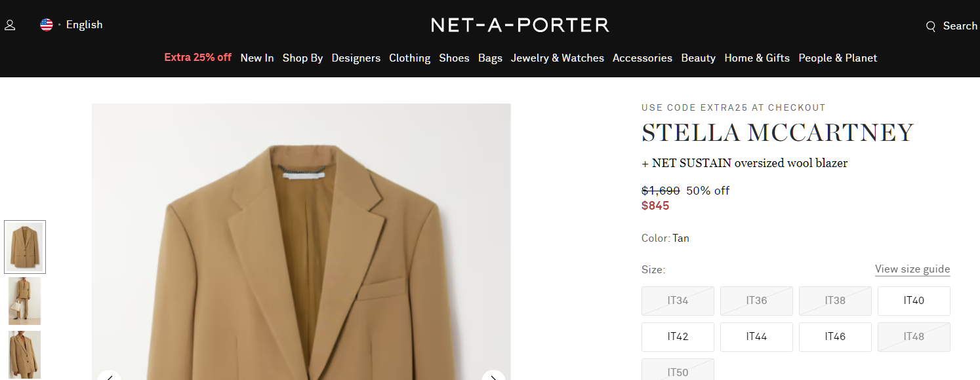This screenshot has height=380, width=980.
Task: Click the Extra 25% off link
Action: point(197,57)
